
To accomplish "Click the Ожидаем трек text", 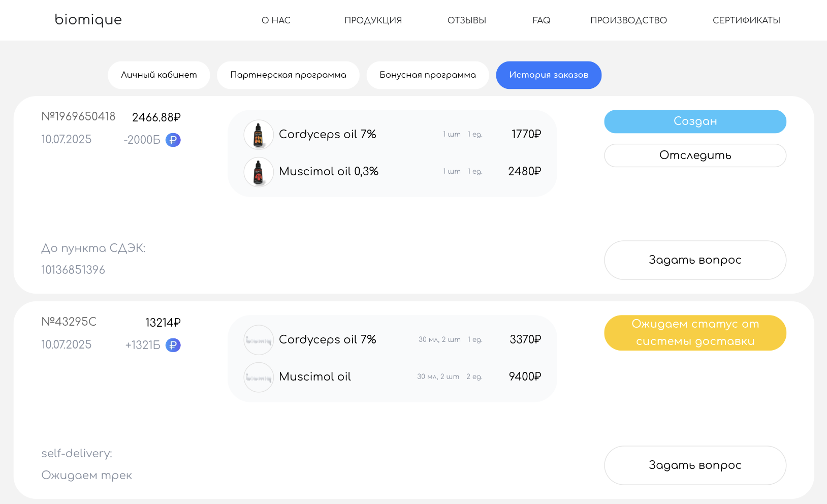I will pos(86,475).
